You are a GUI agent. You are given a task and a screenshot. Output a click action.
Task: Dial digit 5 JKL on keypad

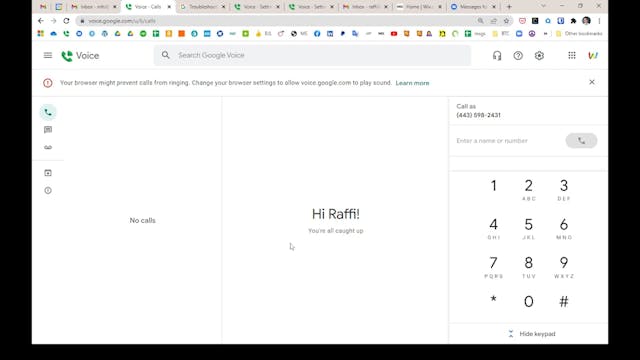[529, 229]
